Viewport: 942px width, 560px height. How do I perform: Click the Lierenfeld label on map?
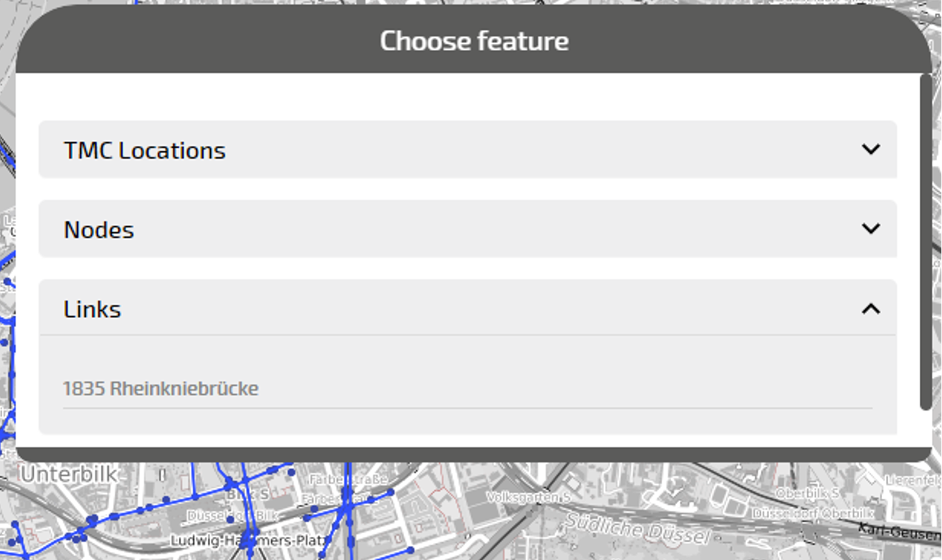coord(913,480)
